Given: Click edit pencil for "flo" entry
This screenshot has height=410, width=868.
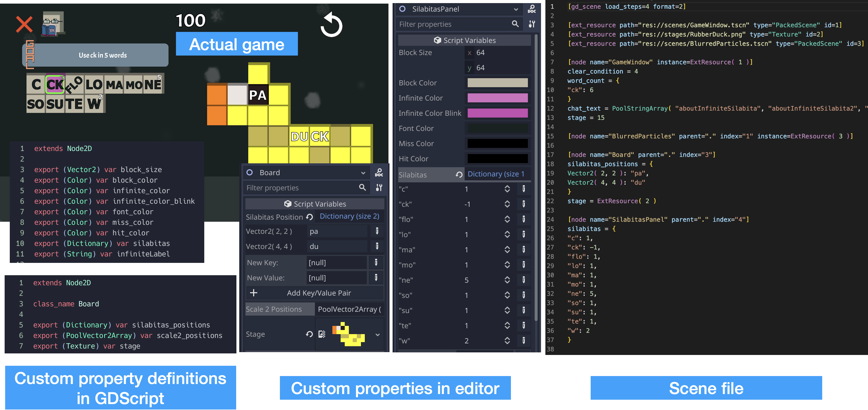Looking at the screenshot, I should (x=524, y=219).
